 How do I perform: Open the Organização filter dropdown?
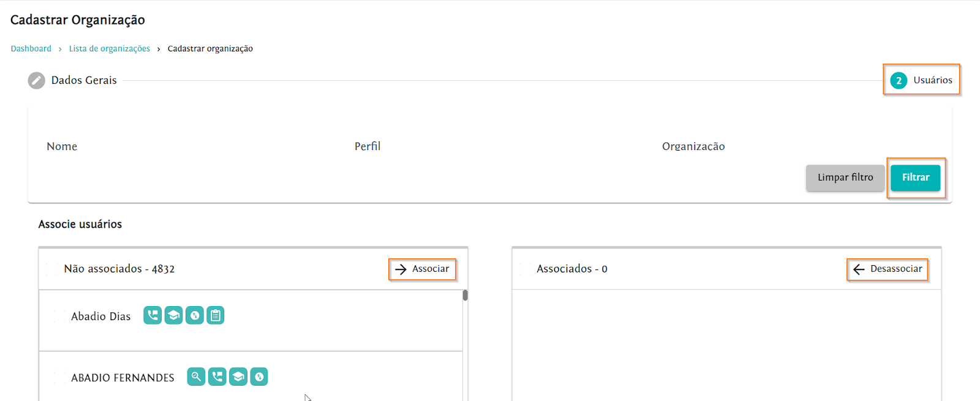tap(796, 147)
